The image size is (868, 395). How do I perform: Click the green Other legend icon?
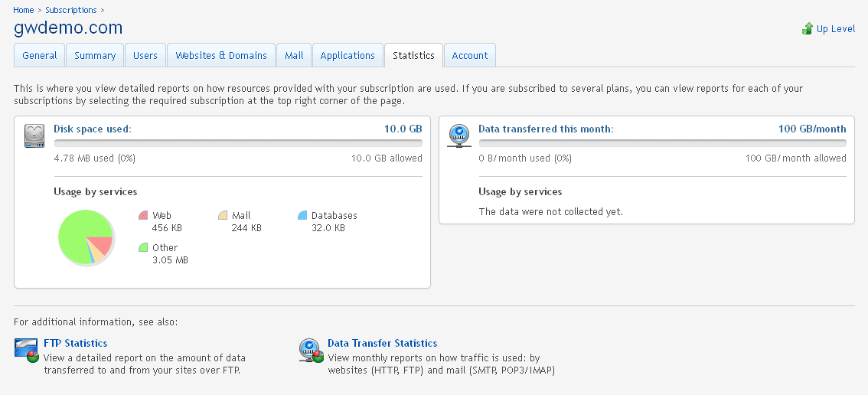coord(143,247)
